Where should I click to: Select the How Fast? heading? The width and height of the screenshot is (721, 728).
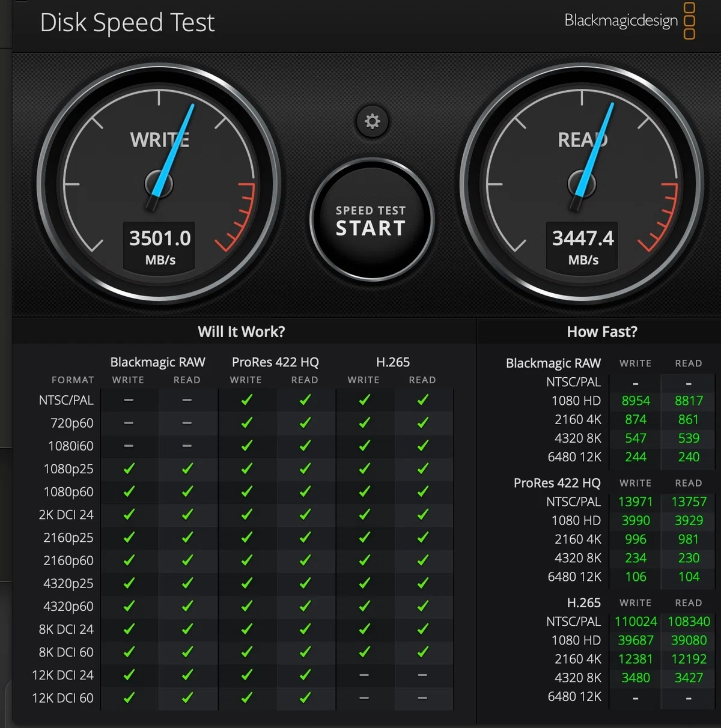coord(602,332)
